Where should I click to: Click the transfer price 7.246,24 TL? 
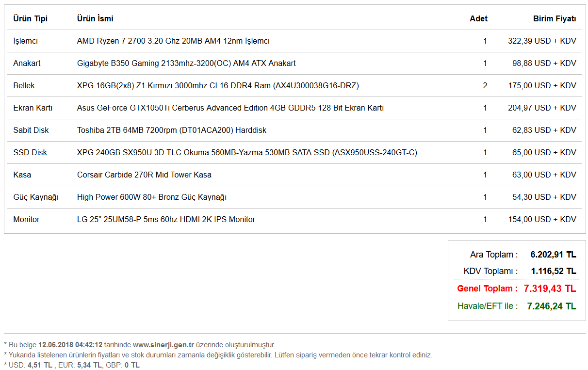pos(552,306)
